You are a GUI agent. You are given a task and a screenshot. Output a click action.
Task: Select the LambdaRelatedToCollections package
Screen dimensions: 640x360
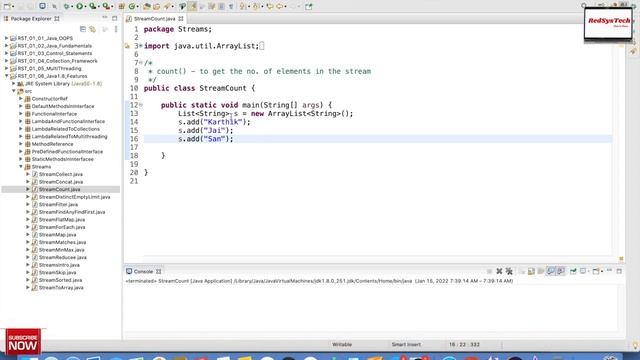coord(66,129)
